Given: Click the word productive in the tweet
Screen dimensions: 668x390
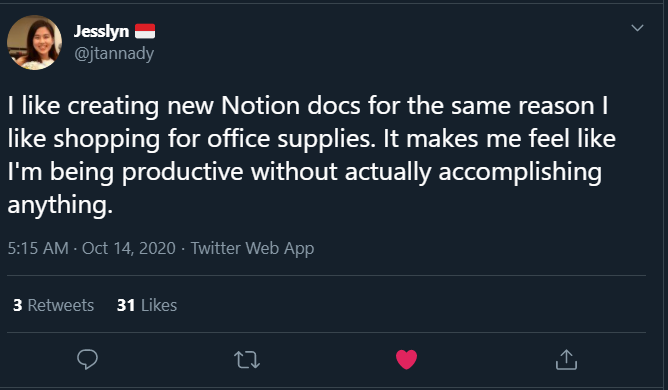Looking at the screenshot, I should [x=183, y=172].
